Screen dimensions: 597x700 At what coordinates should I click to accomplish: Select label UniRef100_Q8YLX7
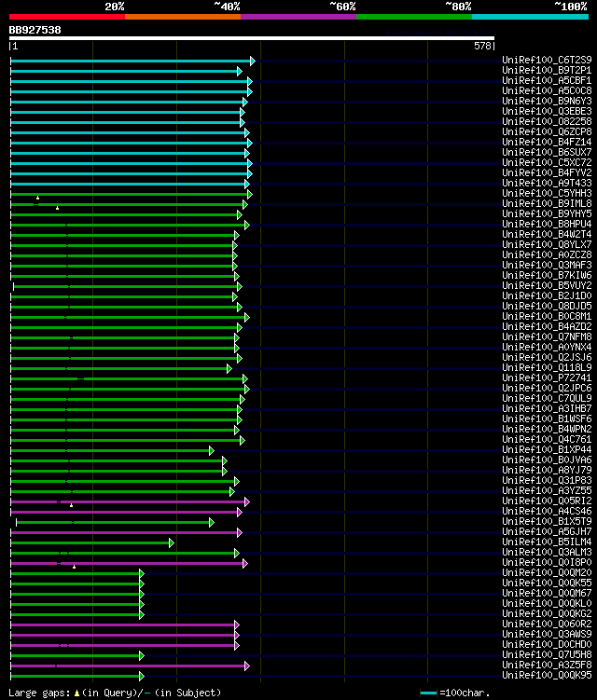[x=547, y=244]
